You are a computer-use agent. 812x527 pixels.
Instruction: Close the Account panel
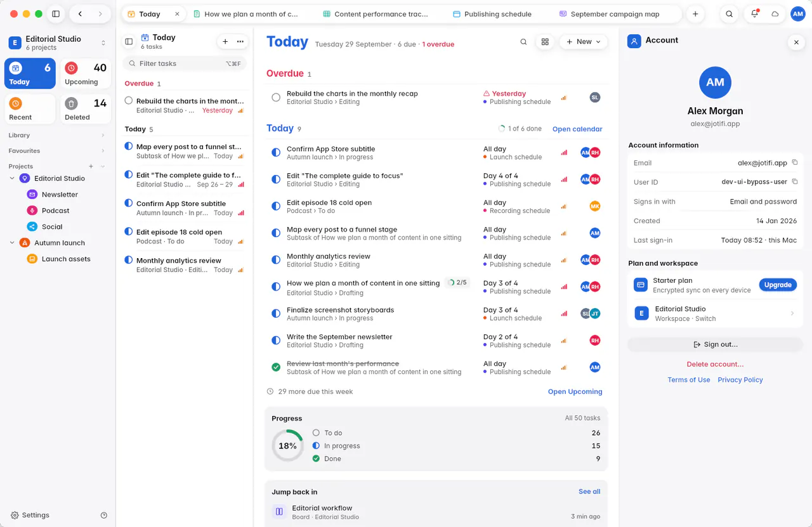796,42
